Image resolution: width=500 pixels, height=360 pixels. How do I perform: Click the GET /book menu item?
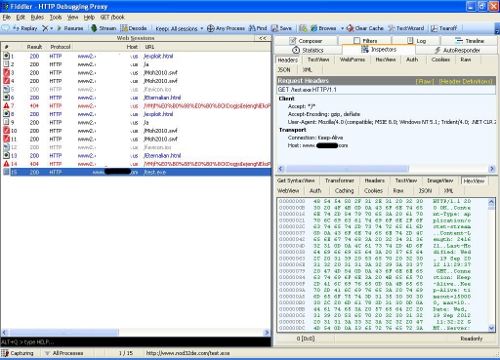[x=112, y=17]
